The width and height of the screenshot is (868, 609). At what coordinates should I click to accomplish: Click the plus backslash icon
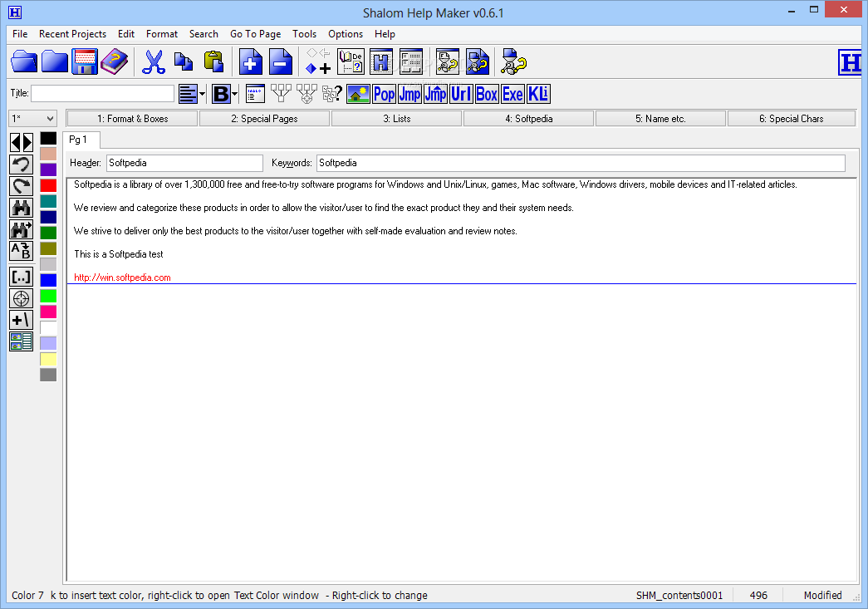(21, 320)
